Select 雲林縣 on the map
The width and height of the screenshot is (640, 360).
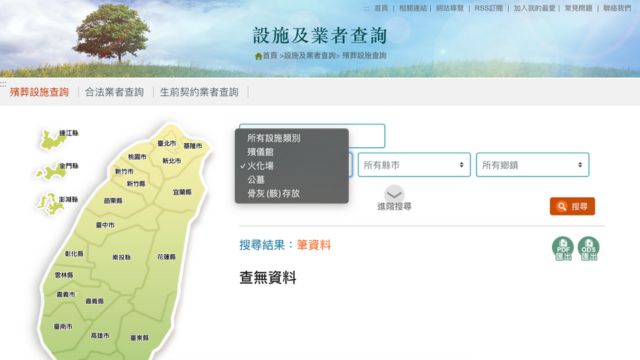[x=64, y=275]
